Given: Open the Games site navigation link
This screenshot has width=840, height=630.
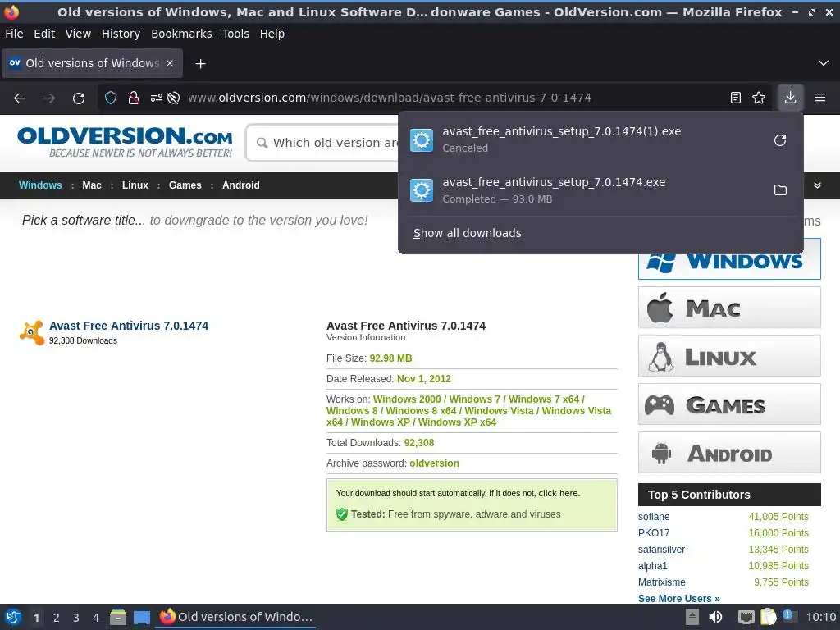Looking at the screenshot, I should pos(185,185).
